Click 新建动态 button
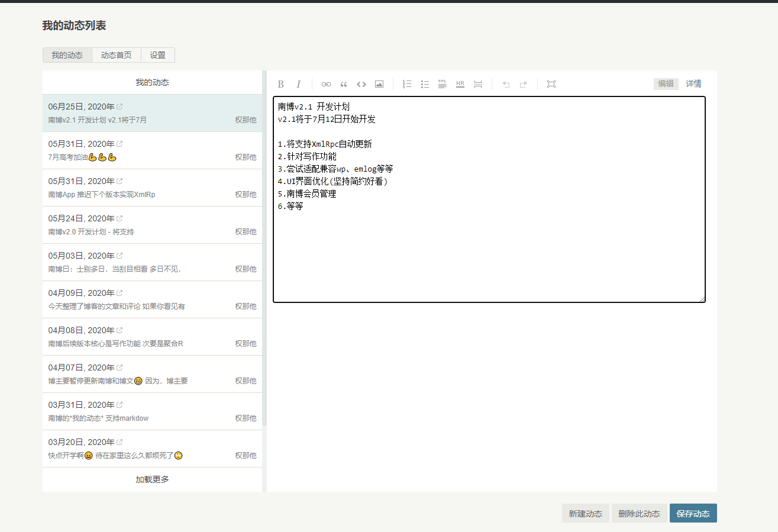Screen dimensions: 778x532 (x=586, y=514)
